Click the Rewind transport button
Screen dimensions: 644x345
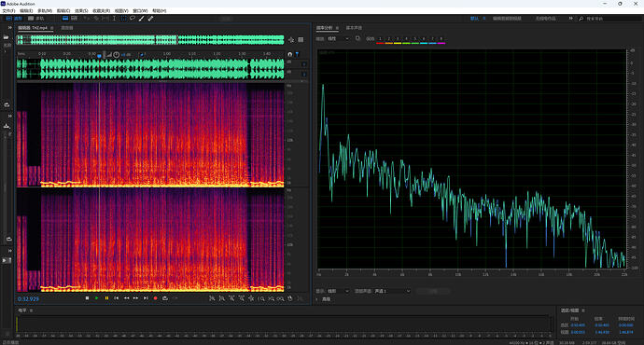tap(127, 298)
